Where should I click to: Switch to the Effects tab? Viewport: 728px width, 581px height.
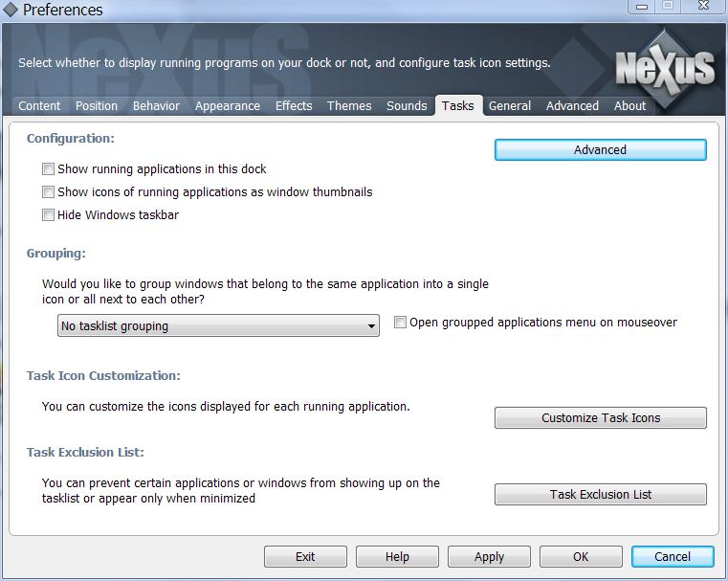(x=294, y=106)
